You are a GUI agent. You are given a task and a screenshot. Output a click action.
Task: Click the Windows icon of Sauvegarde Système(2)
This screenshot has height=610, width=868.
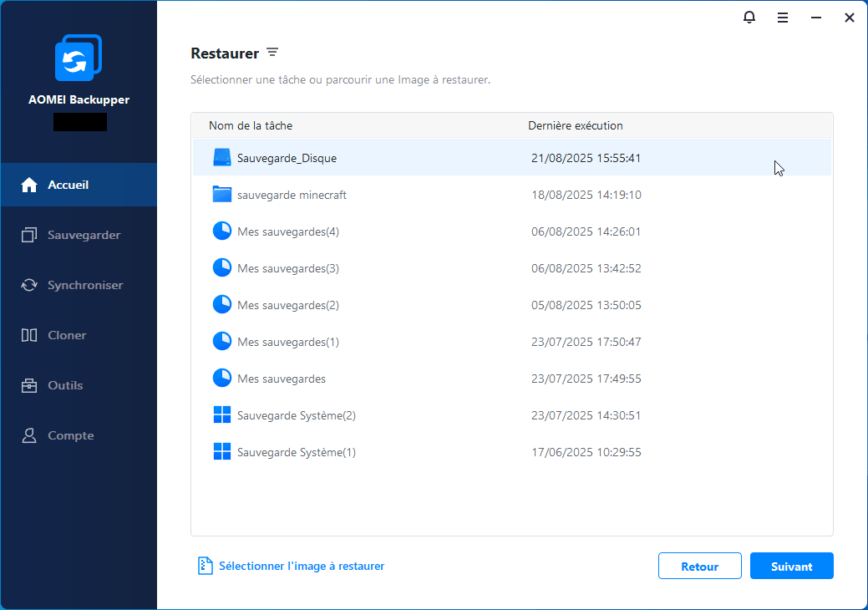pyautogui.click(x=221, y=415)
